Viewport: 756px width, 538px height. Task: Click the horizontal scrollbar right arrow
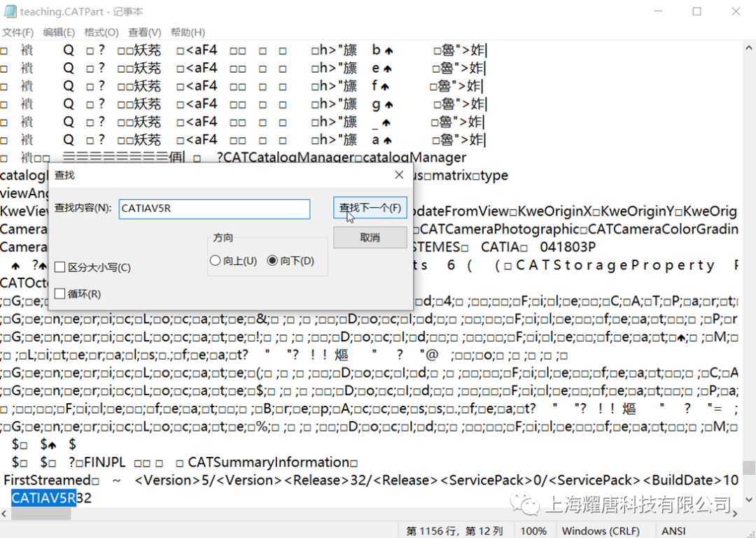click(735, 514)
